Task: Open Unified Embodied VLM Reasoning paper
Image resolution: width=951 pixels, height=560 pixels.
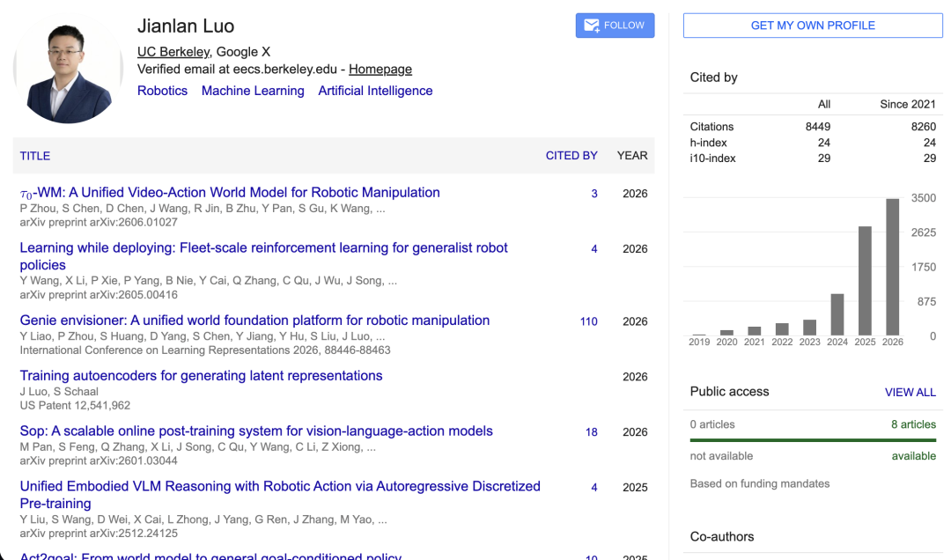Action: point(280,495)
